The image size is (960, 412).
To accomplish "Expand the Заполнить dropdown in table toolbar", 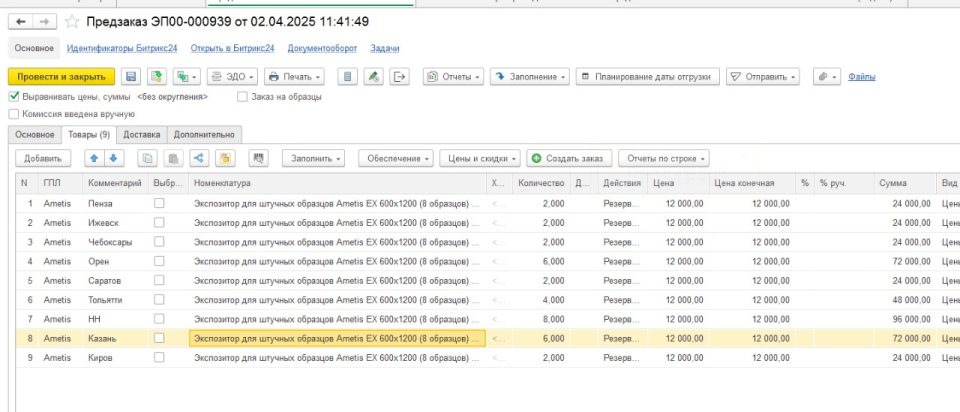I will (313, 158).
